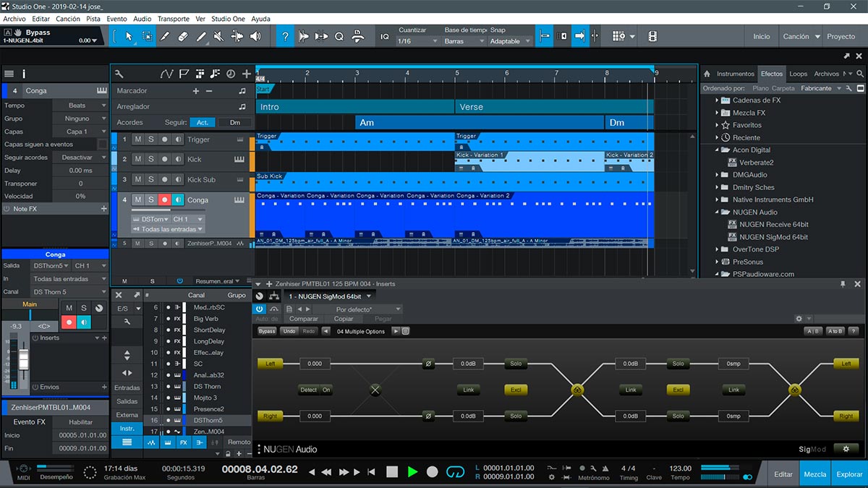Click the channel swap X icon
The image size is (868, 488).
tap(375, 390)
